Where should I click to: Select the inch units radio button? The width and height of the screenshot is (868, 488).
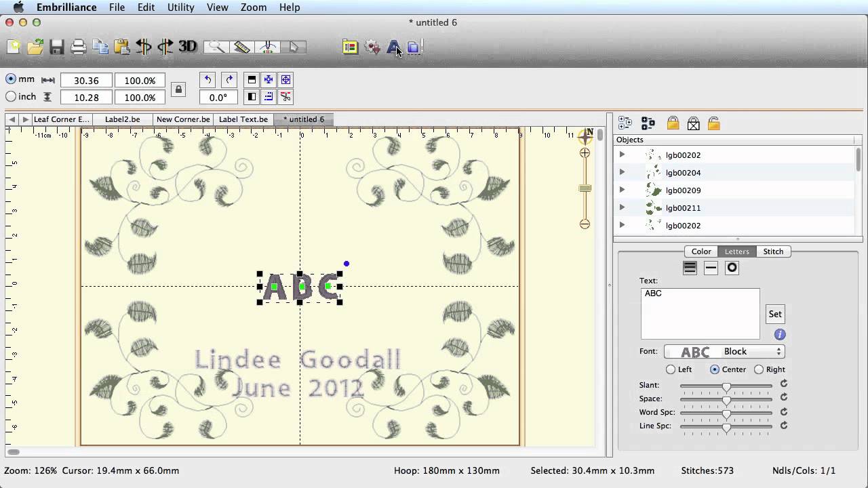point(11,97)
